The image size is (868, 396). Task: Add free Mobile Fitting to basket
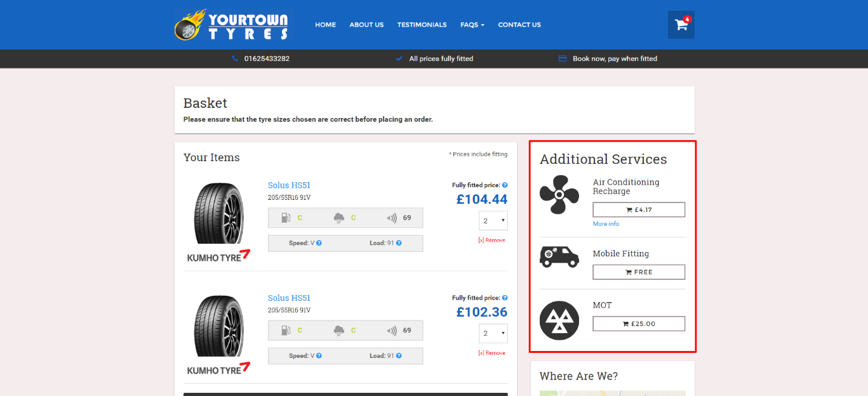tap(639, 272)
